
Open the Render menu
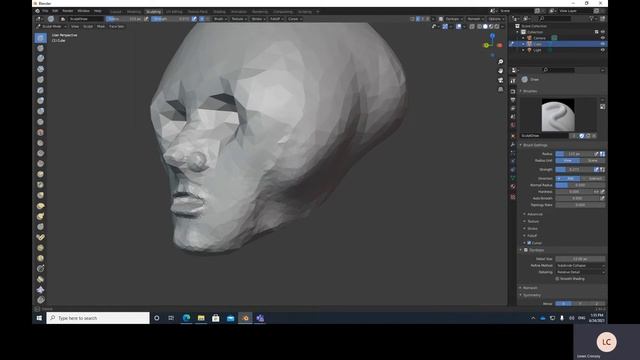pos(68,11)
